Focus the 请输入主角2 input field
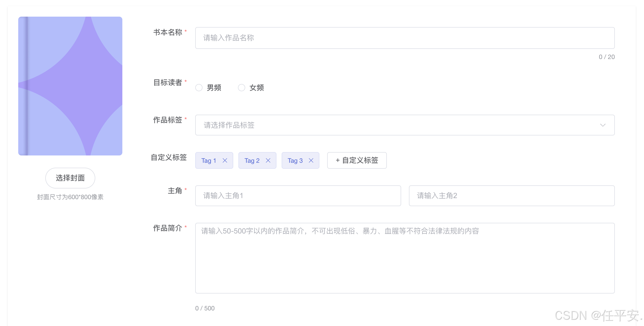Screen dimensions: 644x326 coord(512,196)
